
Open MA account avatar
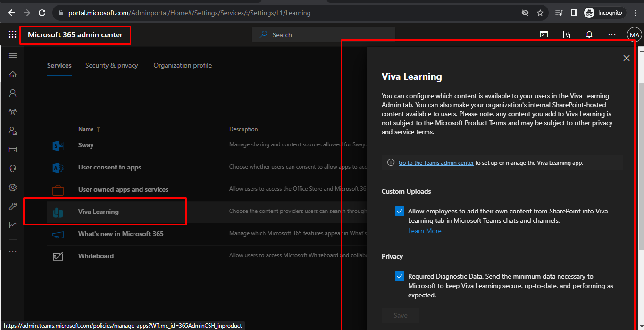click(x=635, y=35)
